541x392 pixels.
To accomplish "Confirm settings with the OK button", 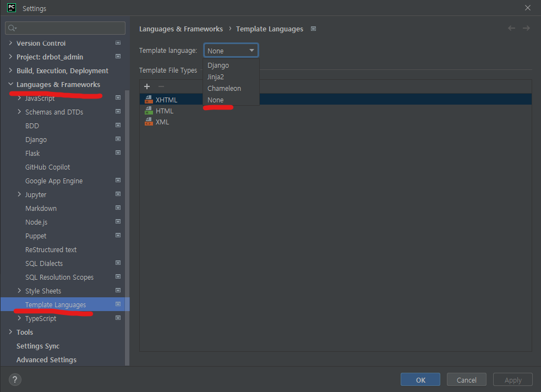I will point(420,379).
